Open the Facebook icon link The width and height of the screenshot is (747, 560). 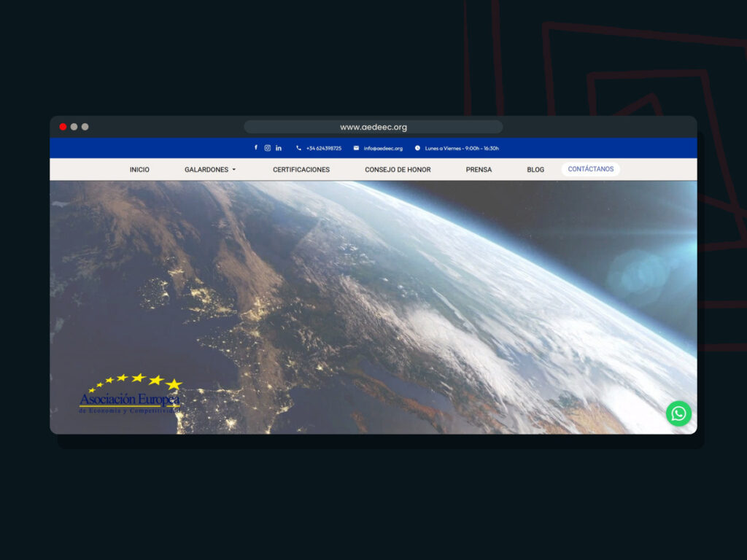coord(256,147)
